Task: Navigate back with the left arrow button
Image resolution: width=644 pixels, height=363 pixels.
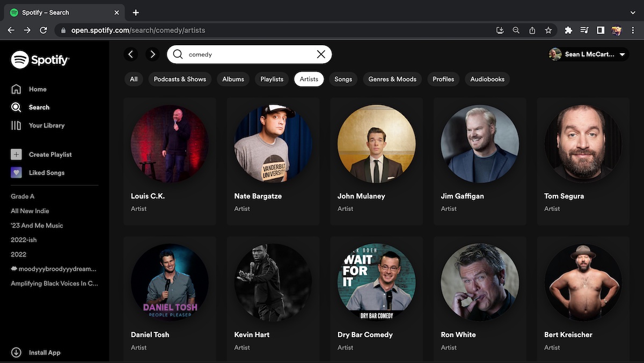Action: [131, 54]
